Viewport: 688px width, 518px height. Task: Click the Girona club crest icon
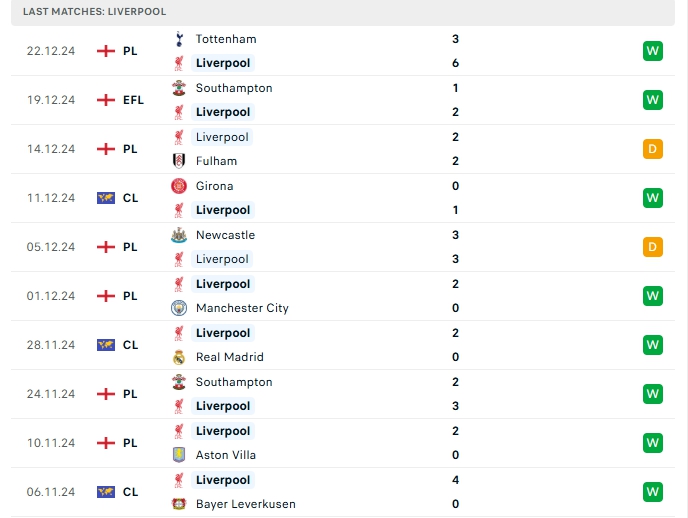(179, 186)
